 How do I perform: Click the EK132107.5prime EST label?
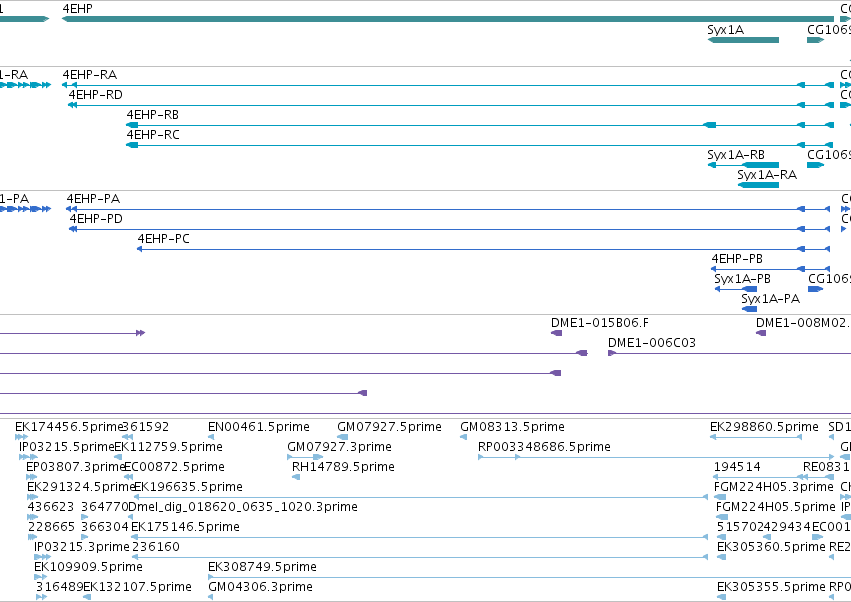click(137, 587)
